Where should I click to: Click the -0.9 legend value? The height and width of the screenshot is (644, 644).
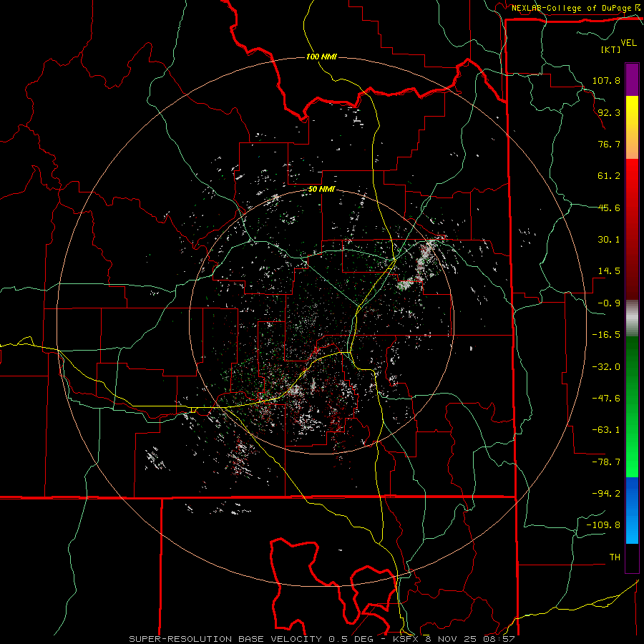[x=609, y=303]
